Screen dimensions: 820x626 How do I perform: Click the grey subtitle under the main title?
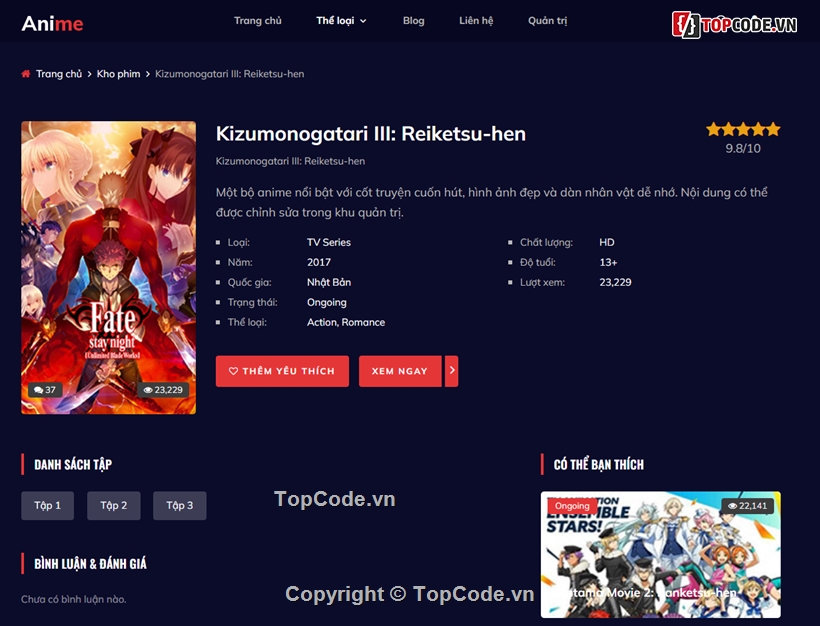tap(290, 161)
